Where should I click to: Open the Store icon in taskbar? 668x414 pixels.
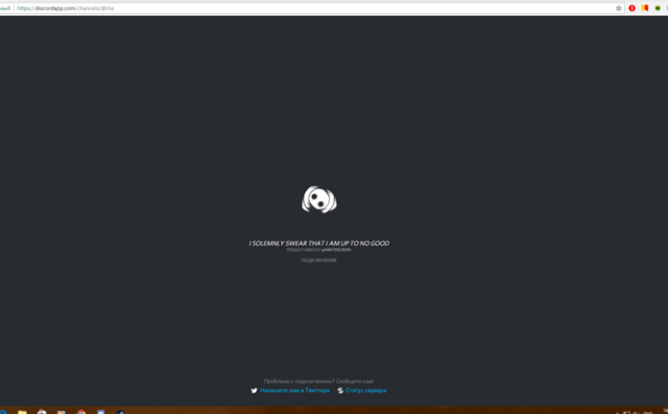click(42, 411)
